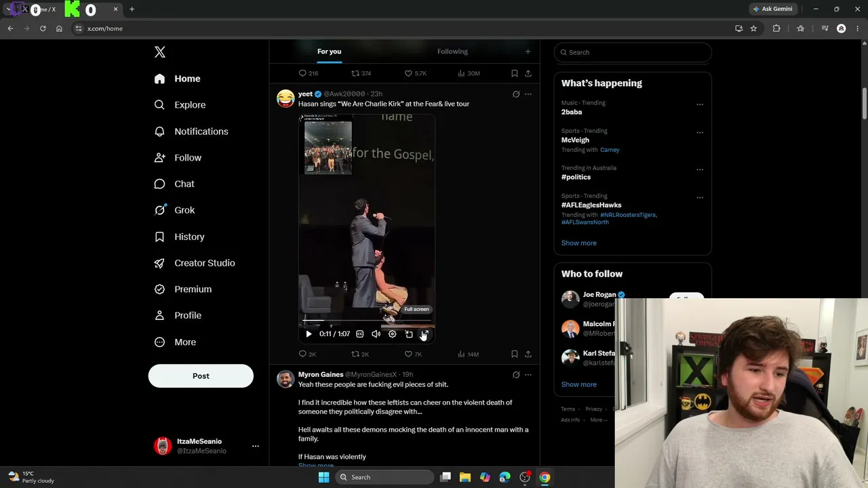Open the Windows Start menu
Screen dimensions: 868x488
[323, 477]
